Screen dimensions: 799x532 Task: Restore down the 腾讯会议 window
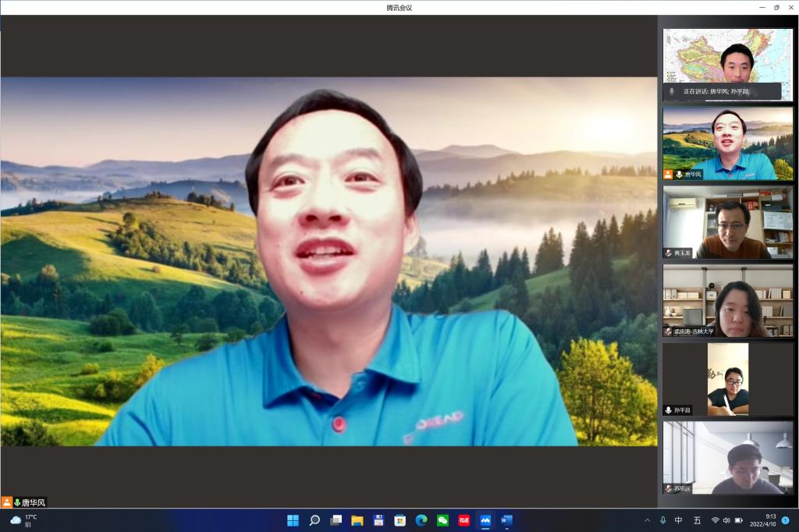776,7
